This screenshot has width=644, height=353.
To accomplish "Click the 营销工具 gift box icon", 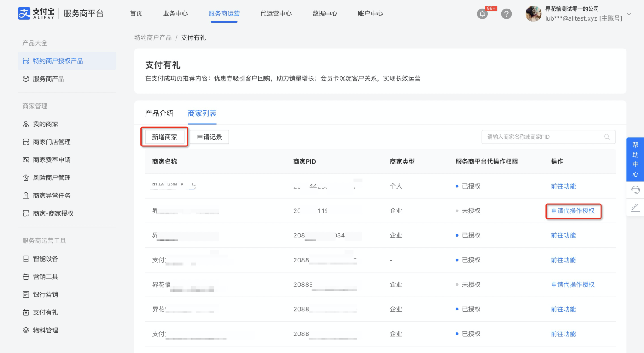I will click(x=26, y=277).
